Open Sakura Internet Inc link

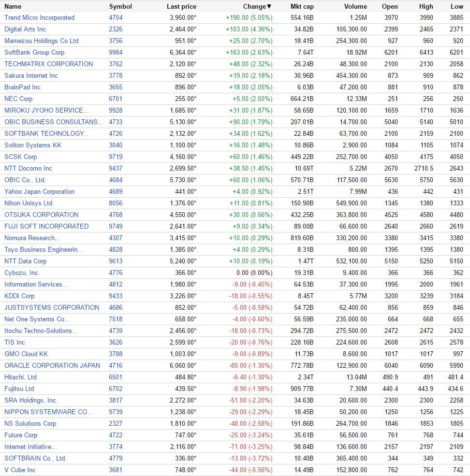coord(31,75)
